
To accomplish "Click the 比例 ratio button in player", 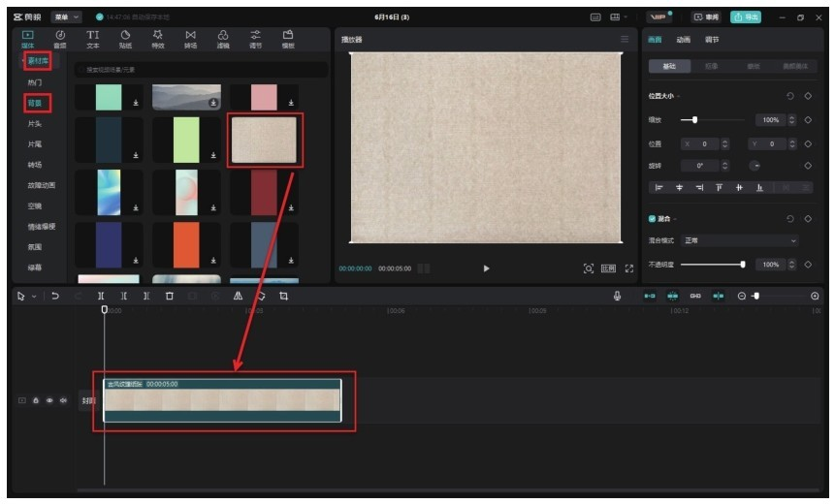I will click(608, 268).
